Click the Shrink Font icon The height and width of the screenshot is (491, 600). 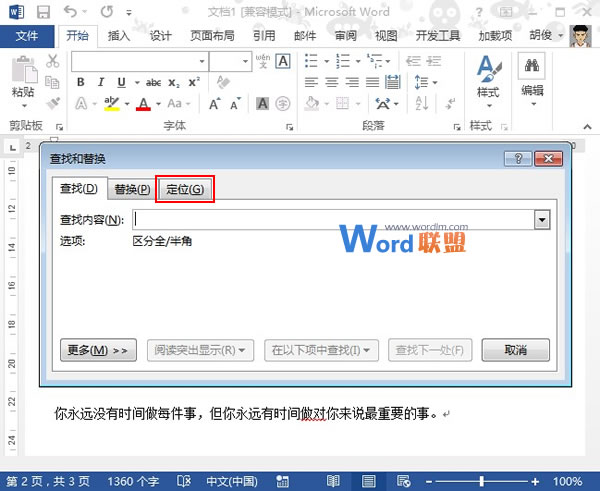(235, 103)
